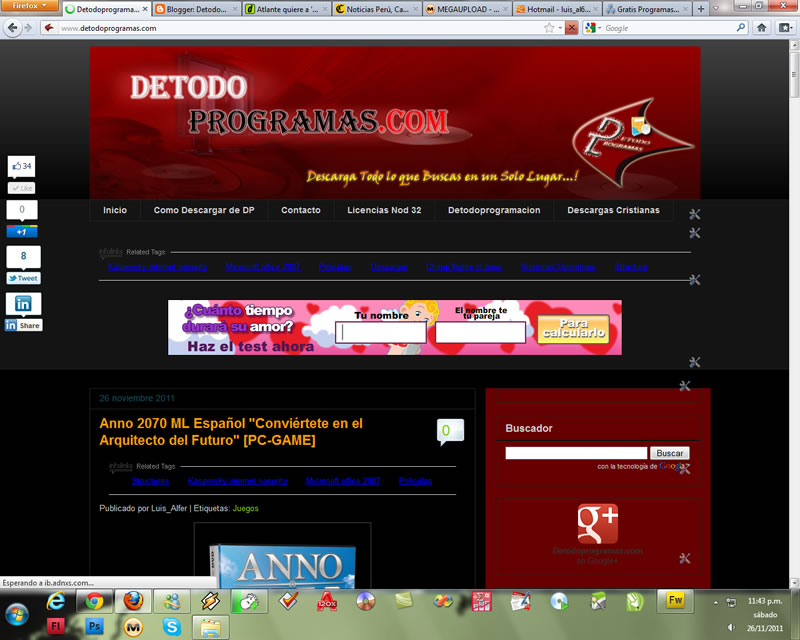Switch to the Hotmail tab
The image size is (800, 640).
pos(557,9)
